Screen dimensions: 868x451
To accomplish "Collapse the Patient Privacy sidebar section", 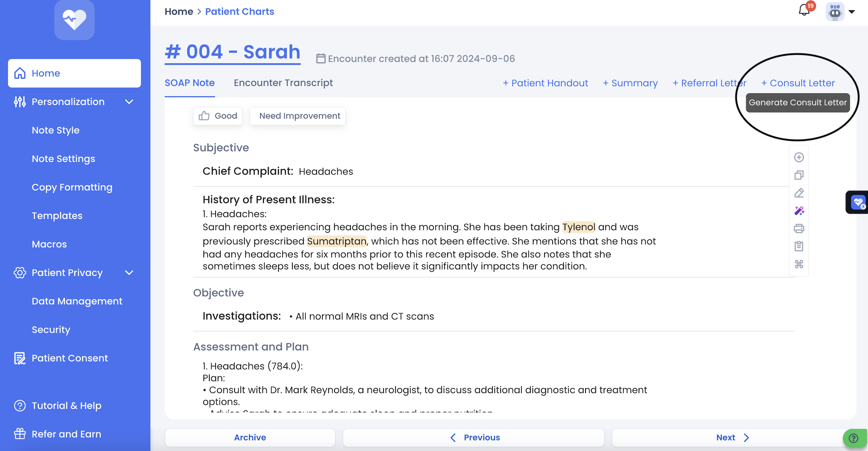I will (129, 273).
